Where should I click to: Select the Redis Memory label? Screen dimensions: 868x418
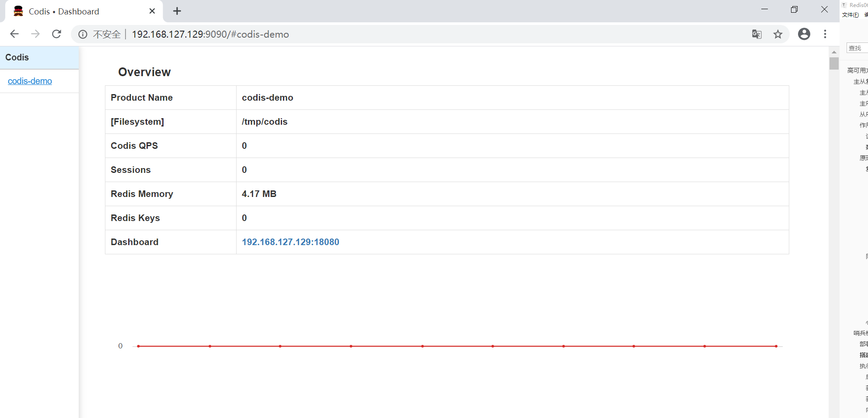(142, 194)
